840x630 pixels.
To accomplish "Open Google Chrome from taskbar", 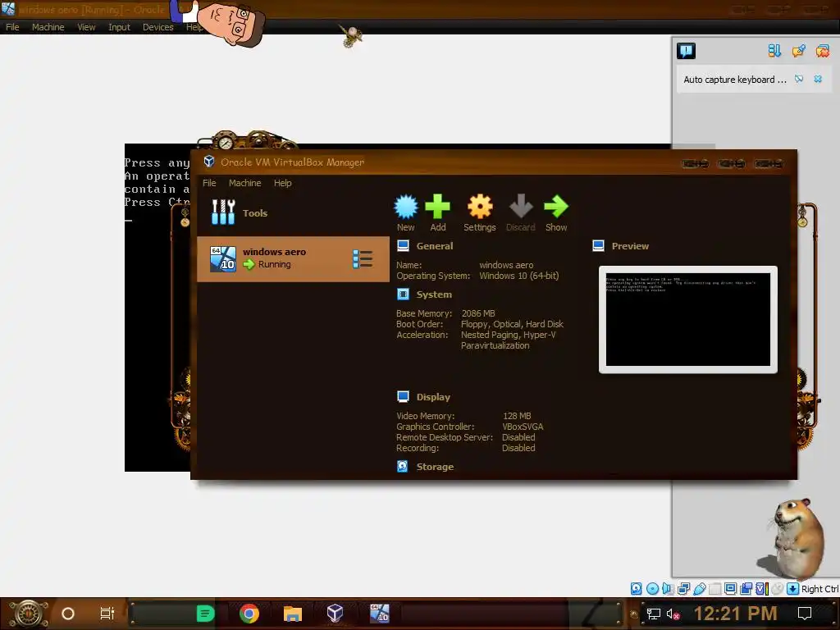I will tap(249, 614).
